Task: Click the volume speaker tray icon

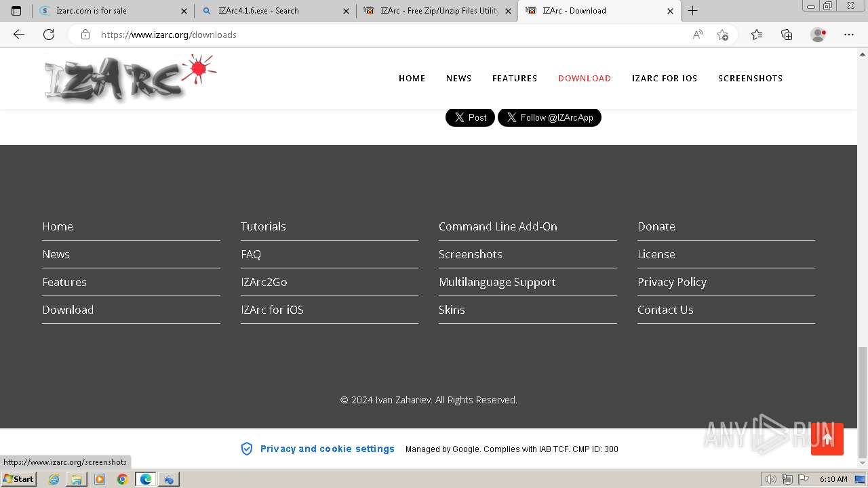Action: click(771, 479)
